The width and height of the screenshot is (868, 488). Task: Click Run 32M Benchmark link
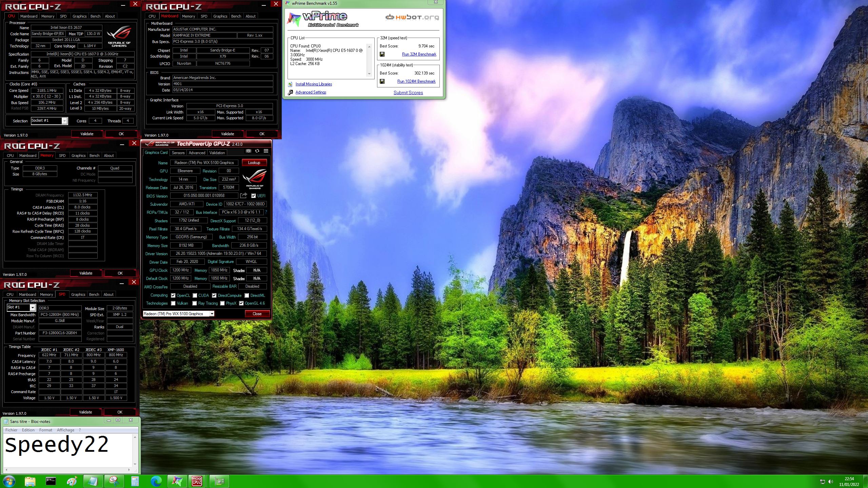pos(419,54)
